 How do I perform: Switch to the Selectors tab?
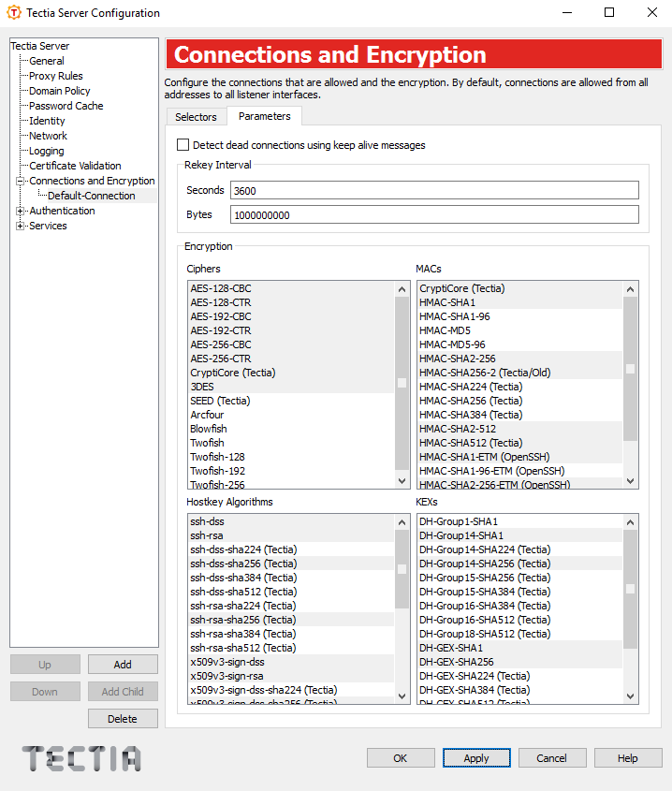(196, 117)
